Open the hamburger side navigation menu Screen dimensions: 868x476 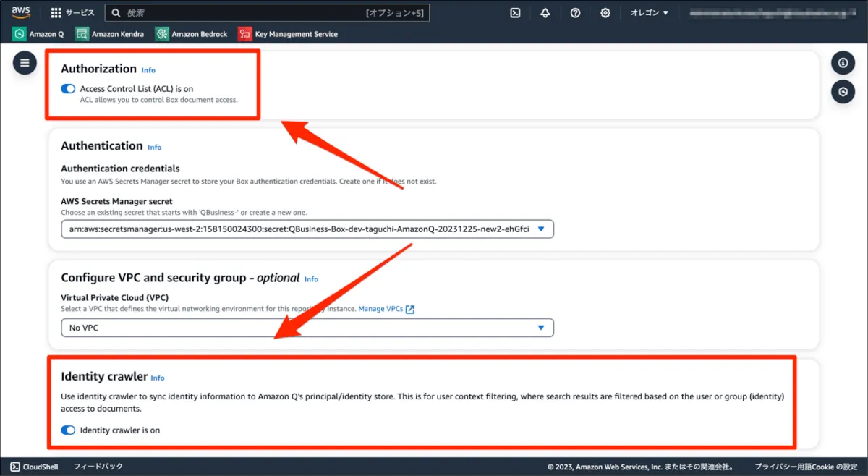25,63
